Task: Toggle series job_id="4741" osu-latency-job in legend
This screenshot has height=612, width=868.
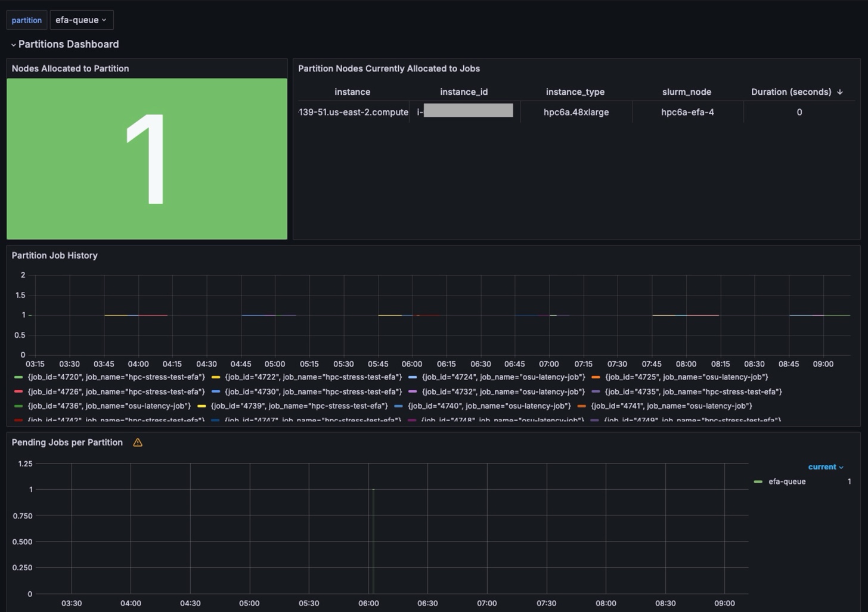Action: (671, 406)
